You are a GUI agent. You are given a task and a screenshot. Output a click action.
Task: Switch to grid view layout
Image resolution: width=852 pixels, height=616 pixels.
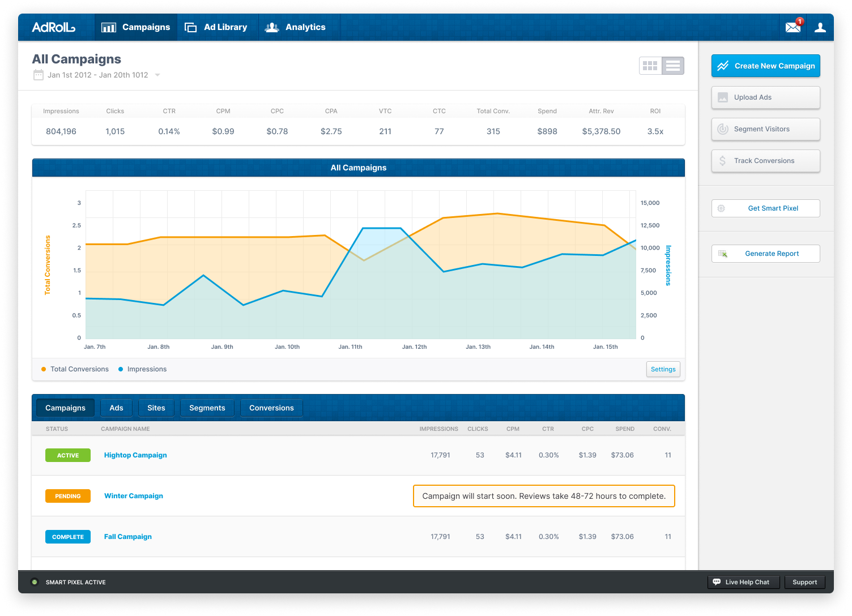(650, 66)
